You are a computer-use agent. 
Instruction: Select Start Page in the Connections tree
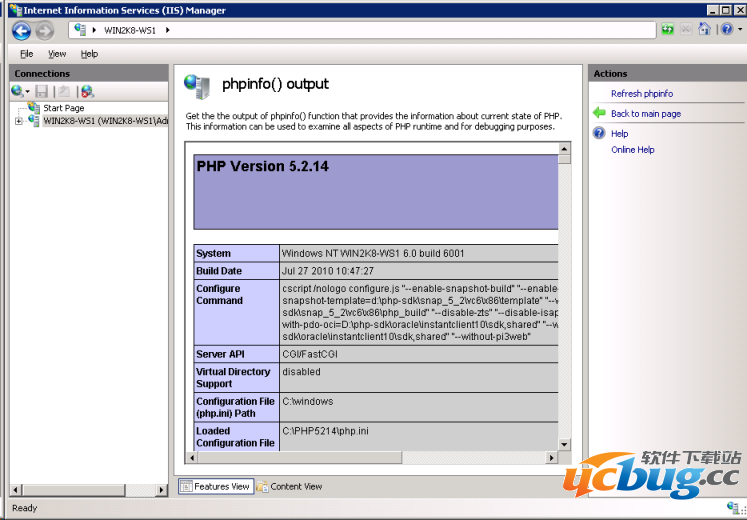click(63, 108)
